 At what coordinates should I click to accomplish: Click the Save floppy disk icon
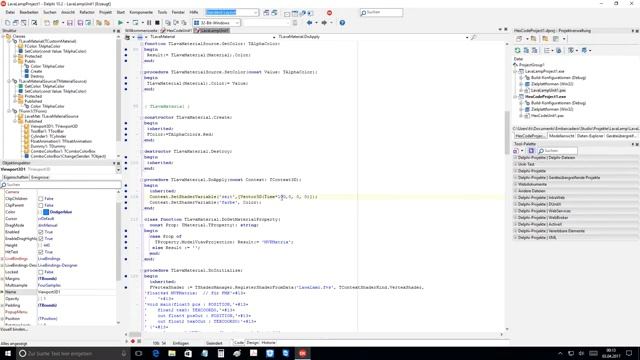[x=70, y=23]
